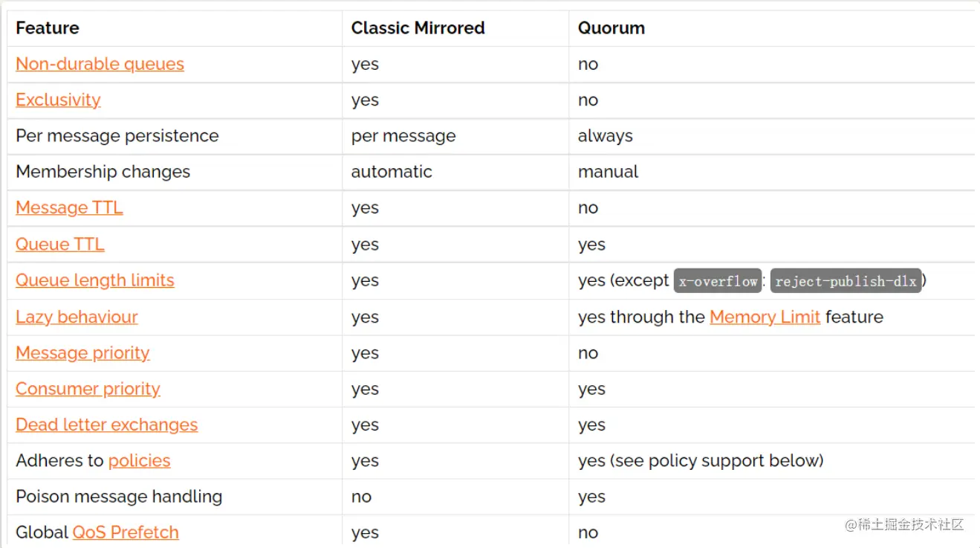Open the Non-durable queues link
The image size is (980, 548).
point(100,64)
